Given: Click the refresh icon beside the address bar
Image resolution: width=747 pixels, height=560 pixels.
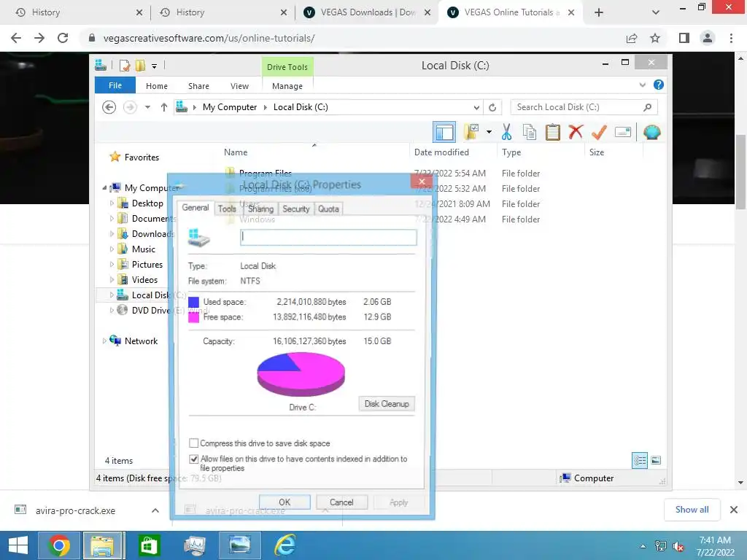Looking at the screenshot, I should [492, 108].
